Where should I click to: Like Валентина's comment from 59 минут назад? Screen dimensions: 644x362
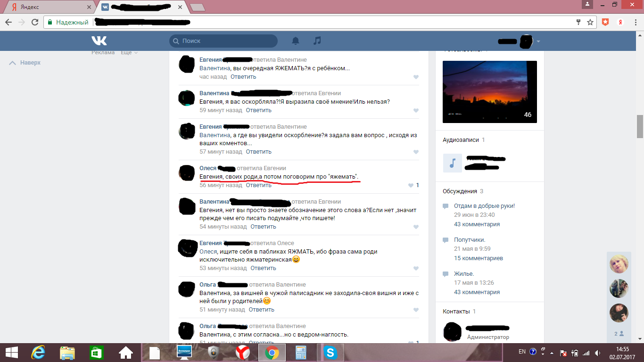416,111
